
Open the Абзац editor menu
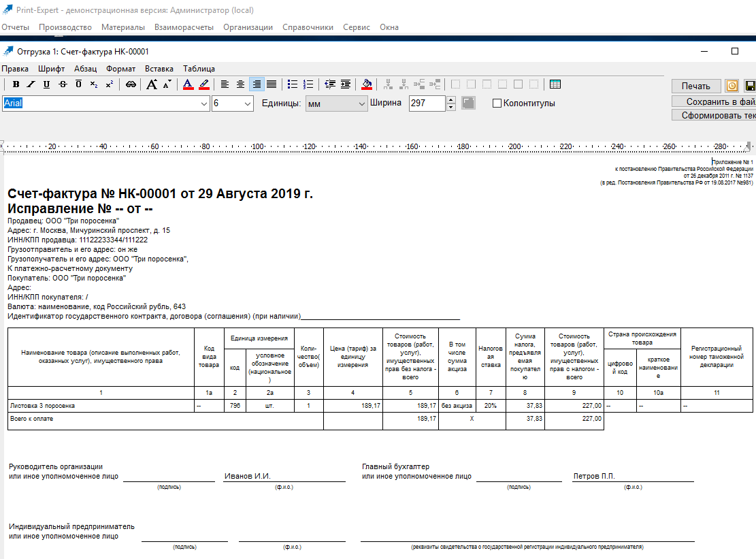(x=85, y=69)
